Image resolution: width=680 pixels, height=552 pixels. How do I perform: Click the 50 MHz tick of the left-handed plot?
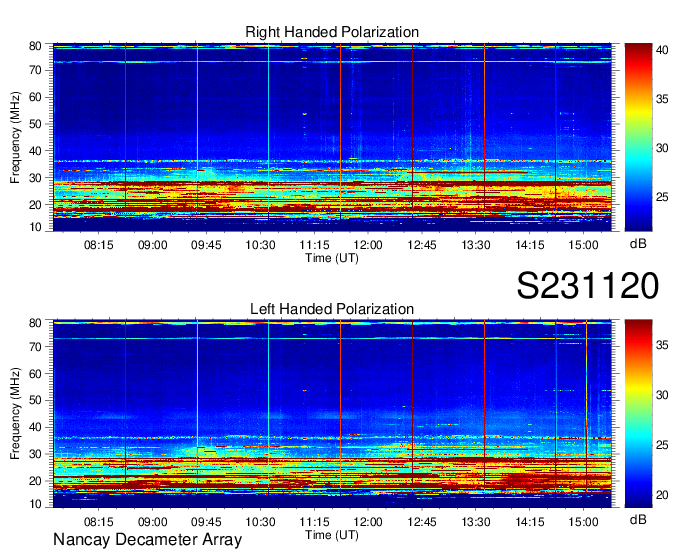(x=35, y=400)
